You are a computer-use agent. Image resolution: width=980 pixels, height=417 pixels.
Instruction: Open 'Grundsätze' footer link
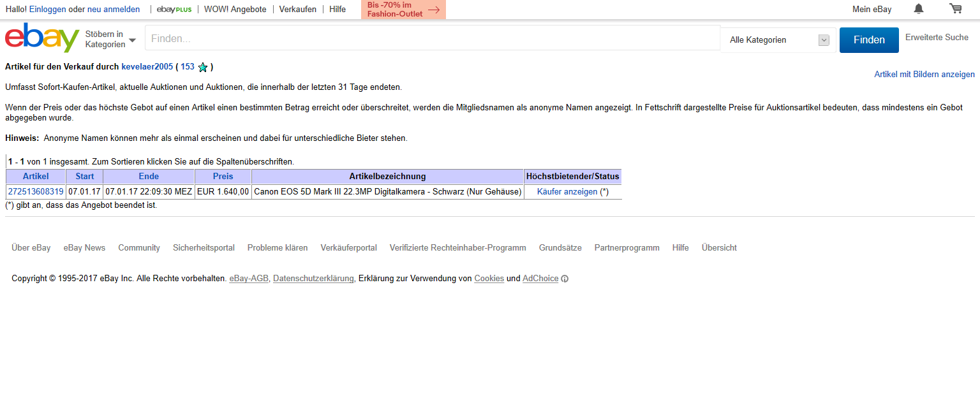(560, 248)
